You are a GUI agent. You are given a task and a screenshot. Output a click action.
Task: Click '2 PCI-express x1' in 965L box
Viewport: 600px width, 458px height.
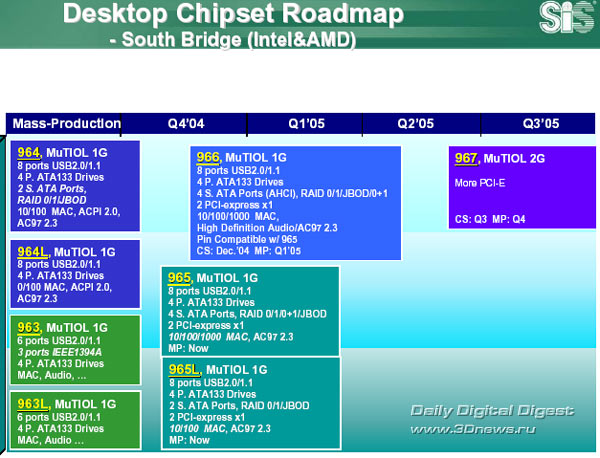[x=207, y=417]
